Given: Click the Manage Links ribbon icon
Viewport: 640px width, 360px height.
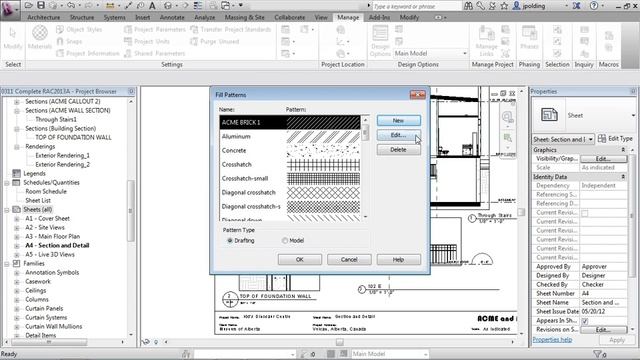Looking at the screenshot, I should pyautogui.click(x=486, y=40).
